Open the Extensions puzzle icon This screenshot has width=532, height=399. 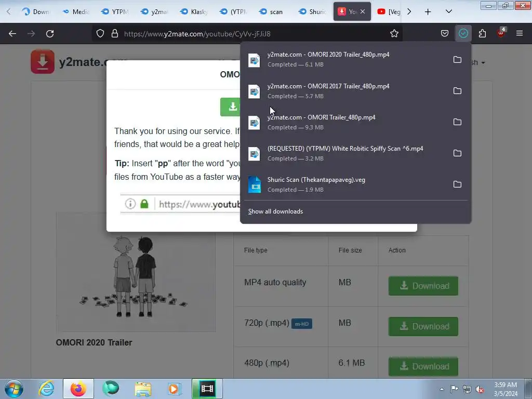click(x=482, y=33)
